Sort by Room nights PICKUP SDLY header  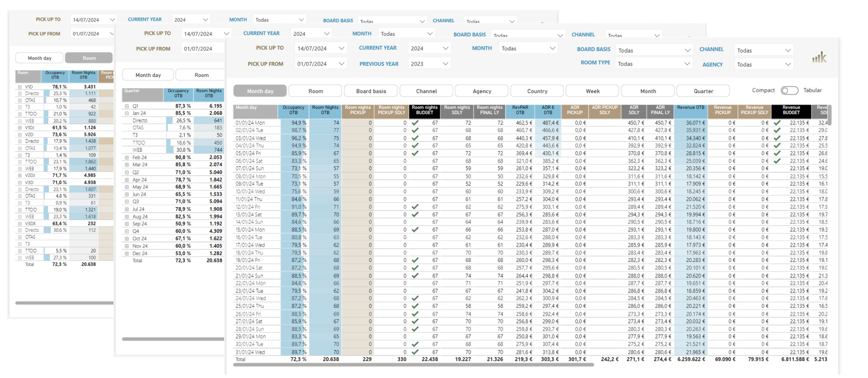[x=391, y=111]
